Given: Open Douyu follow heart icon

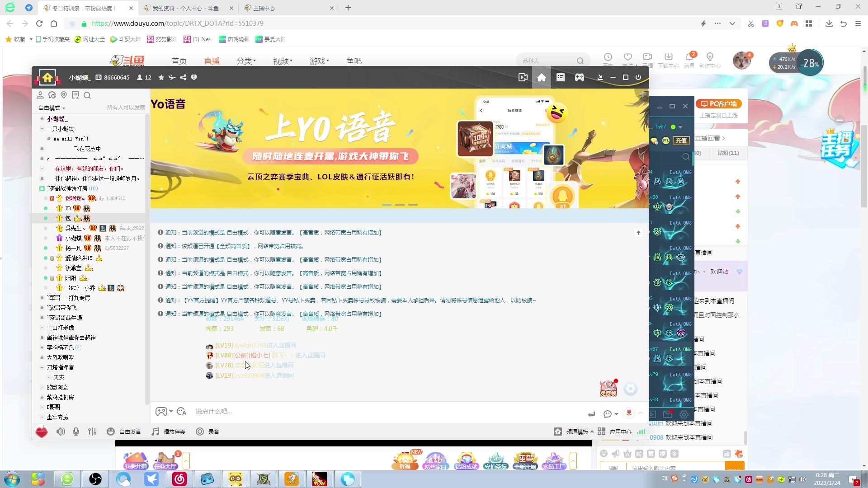Looking at the screenshot, I should [x=628, y=57].
